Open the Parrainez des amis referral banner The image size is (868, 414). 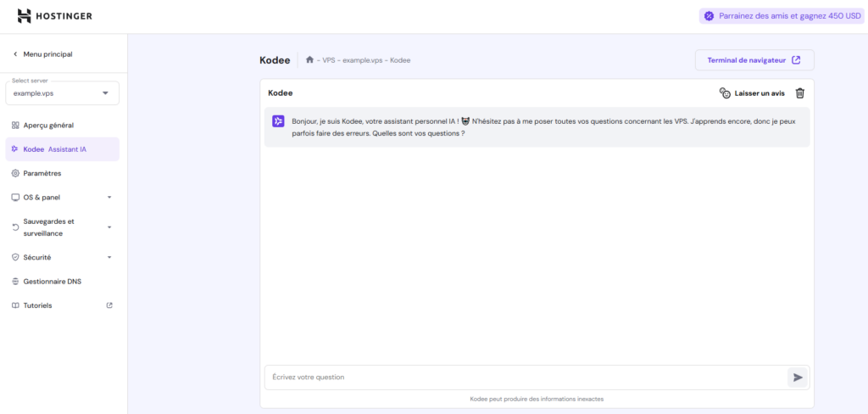(x=782, y=16)
